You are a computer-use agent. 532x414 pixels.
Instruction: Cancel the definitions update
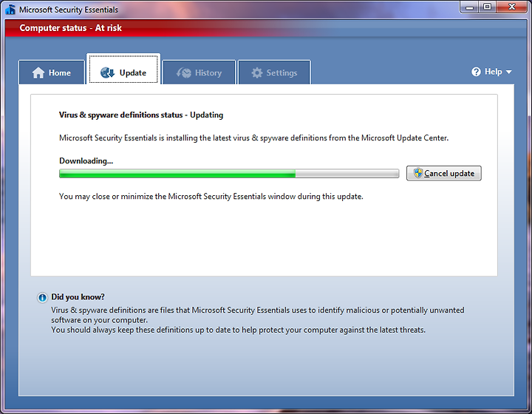tap(444, 174)
